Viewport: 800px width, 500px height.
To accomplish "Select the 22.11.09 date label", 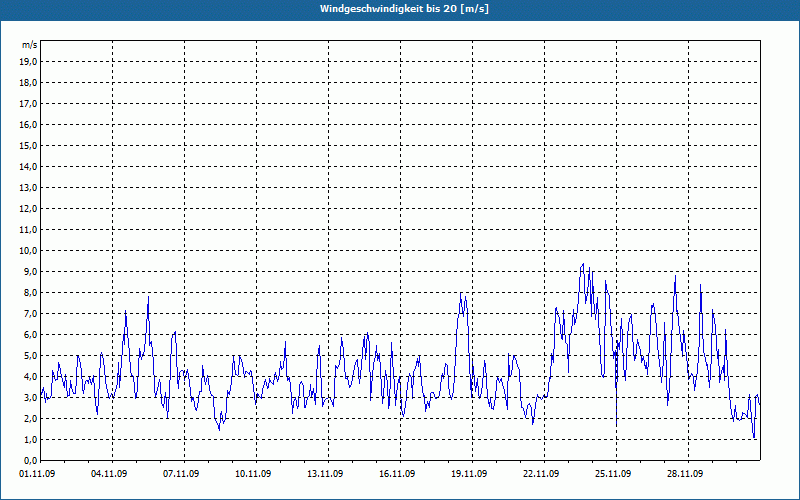I will tap(541, 474).
